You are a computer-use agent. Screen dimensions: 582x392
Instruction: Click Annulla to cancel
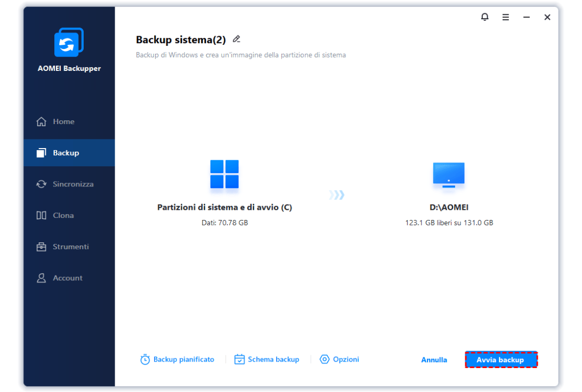pos(434,360)
